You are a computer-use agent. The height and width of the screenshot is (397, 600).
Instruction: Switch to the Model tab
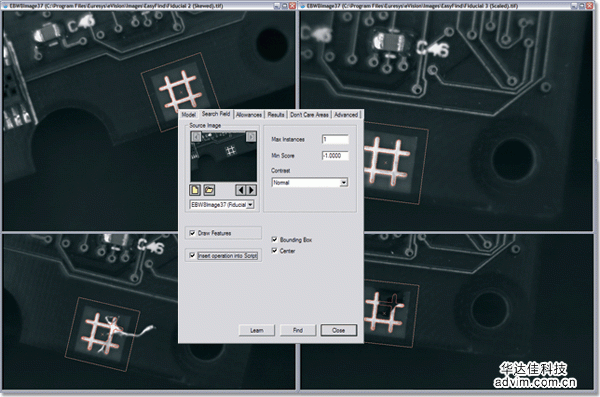189,115
